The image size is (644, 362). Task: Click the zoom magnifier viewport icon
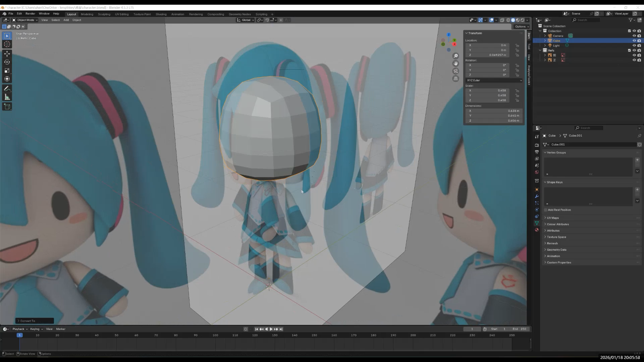pyautogui.click(x=455, y=56)
